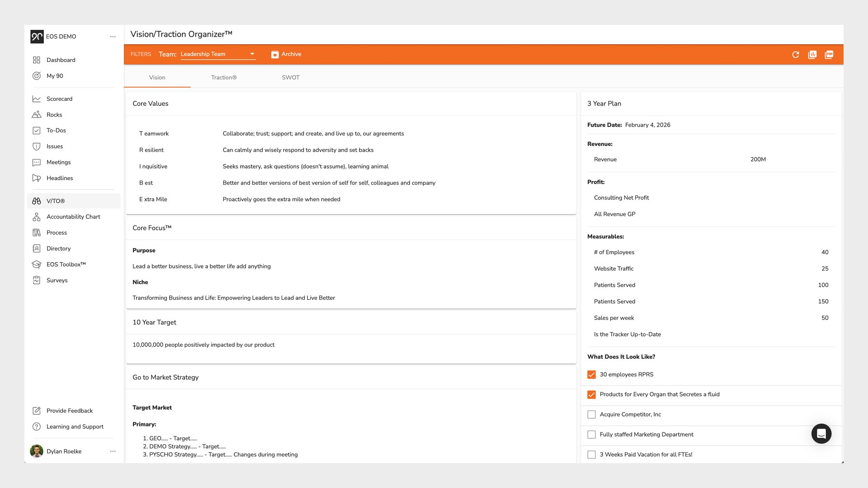Switch to the Traction tab
Image resolution: width=868 pixels, height=488 pixels.
(x=224, y=78)
